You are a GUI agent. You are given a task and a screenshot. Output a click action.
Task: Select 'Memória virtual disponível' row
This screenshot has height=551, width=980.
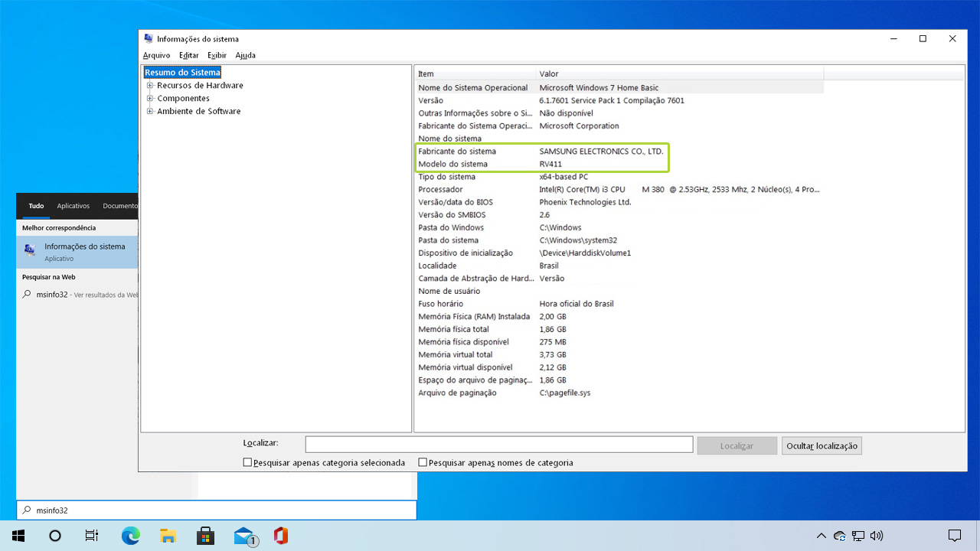tap(619, 367)
